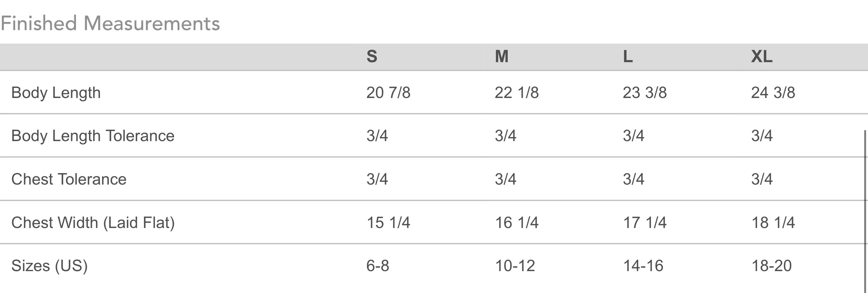
Task: Select the XL size column header
Action: pyautogui.click(x=762, y=56)
